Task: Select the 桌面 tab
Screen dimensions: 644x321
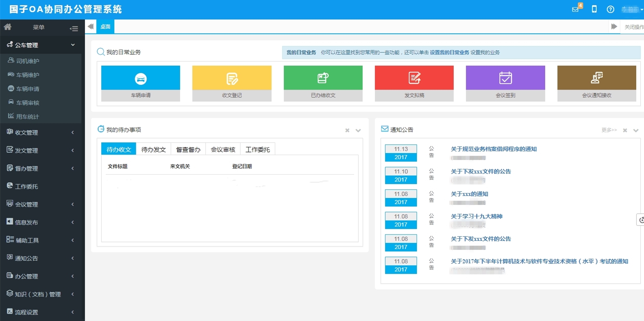Action: tap(105, 27)
